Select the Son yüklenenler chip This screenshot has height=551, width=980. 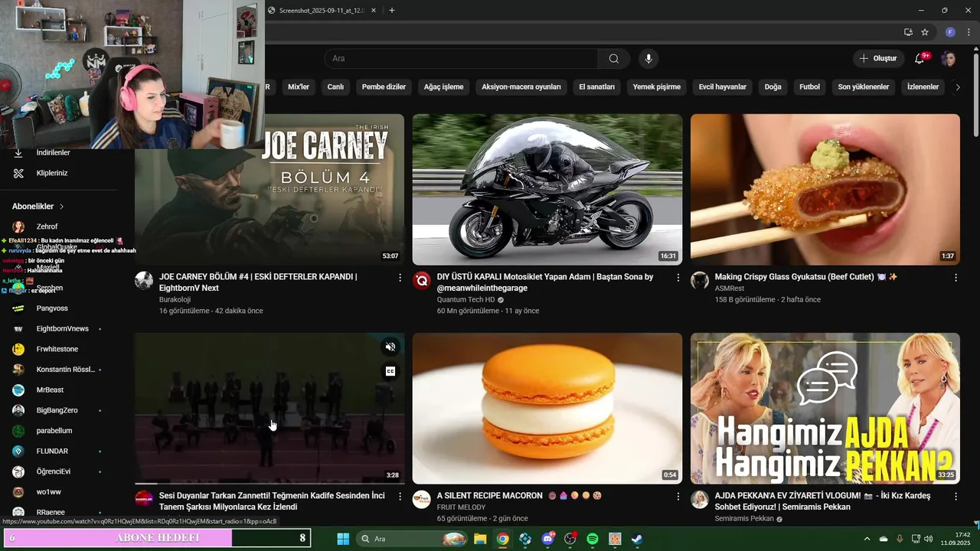tap(864, 87)
